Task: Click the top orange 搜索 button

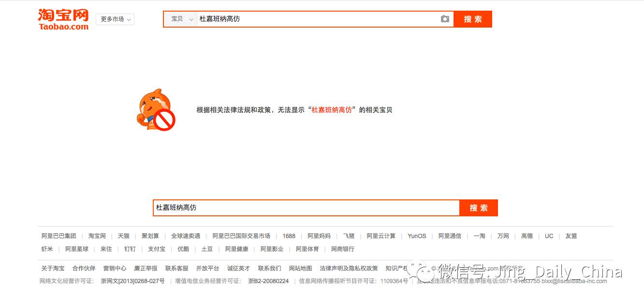Action: coord(473,19)
